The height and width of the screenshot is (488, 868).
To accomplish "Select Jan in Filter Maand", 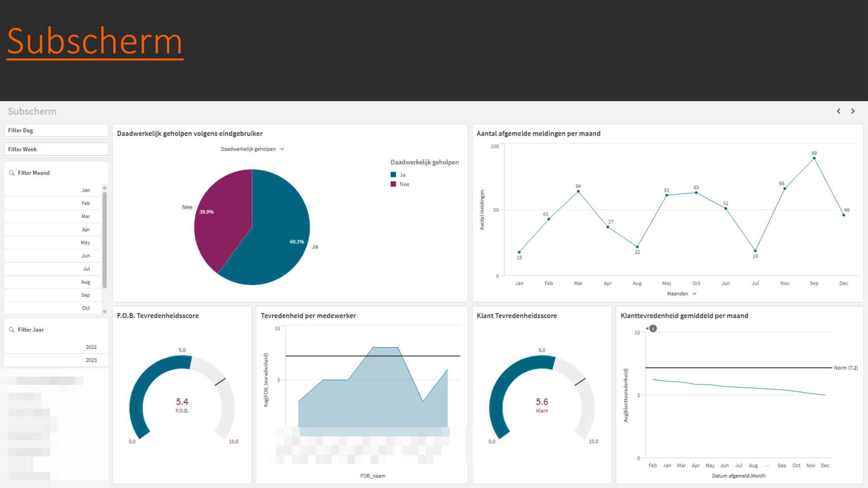I will click(x=53, y=190).
